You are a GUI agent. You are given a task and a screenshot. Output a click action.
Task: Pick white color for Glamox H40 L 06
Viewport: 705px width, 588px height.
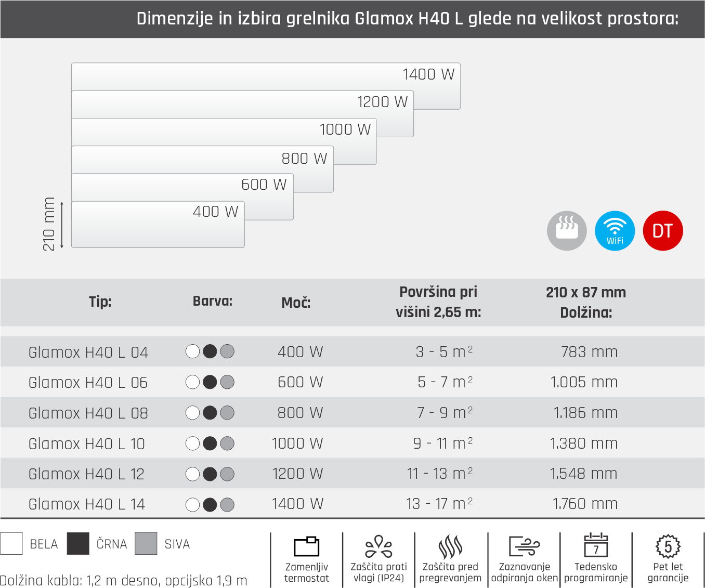click(x=193, y=382)
